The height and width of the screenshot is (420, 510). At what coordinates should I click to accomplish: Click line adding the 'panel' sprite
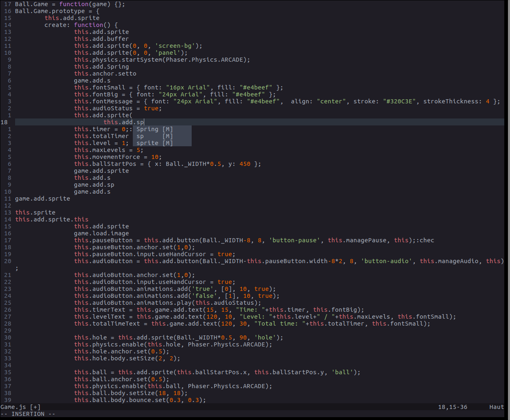(x=131, y=53)
